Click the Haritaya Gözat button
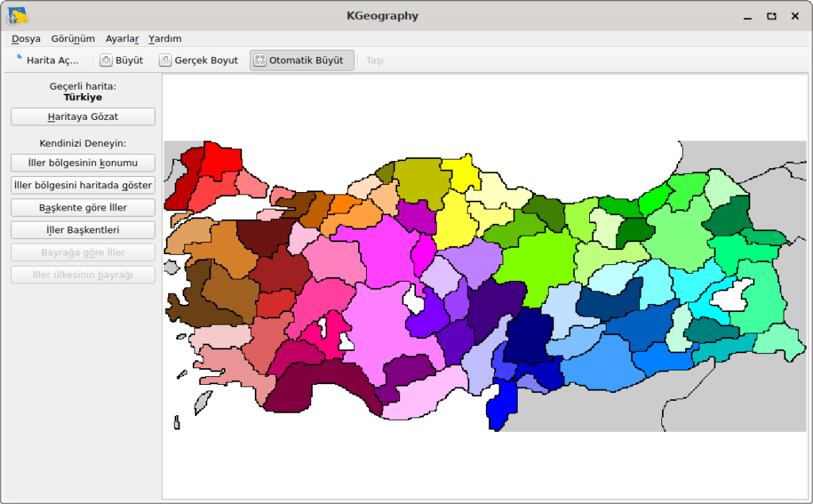The height and width of the screenshot is (504, 813). tap(83, 117)
